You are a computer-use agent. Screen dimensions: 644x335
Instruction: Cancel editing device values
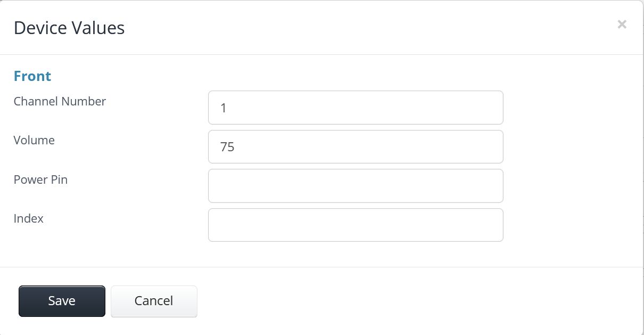tap(154, 301)
